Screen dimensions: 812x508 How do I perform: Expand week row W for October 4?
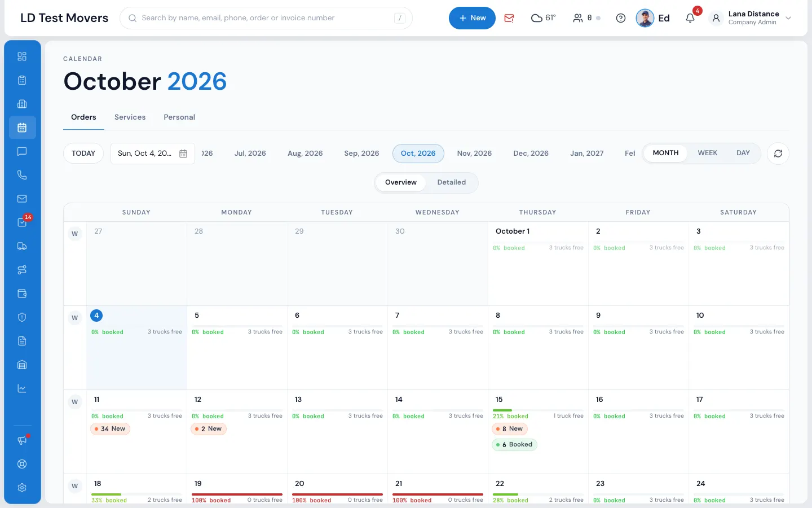click(x=74, y=318)
